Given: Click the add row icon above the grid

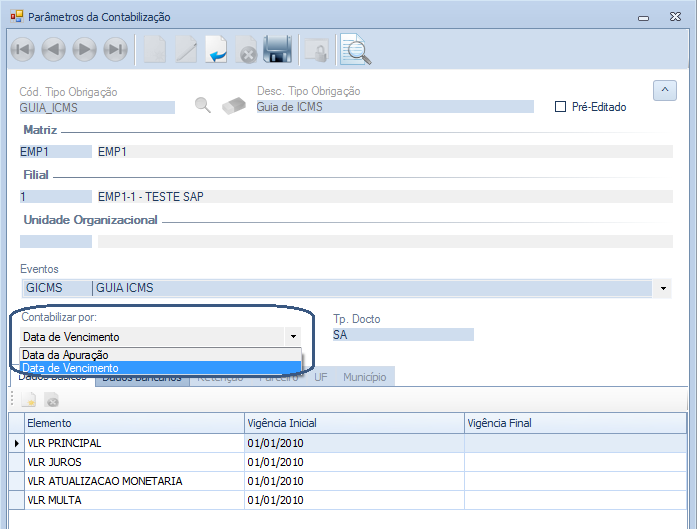Looking at the screenshot, I should (x=29, y=400).
